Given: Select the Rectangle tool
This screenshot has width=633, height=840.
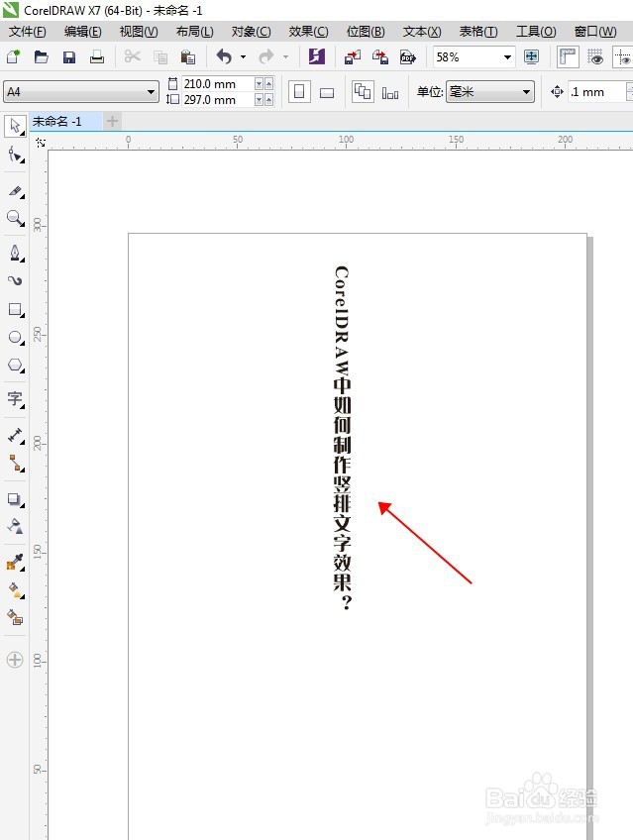Looking at the screenshot, I should (15, 309).
